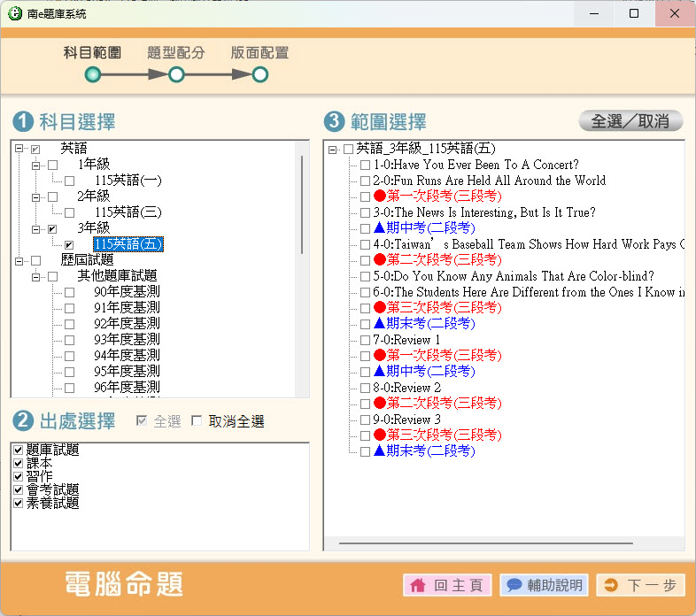This screenshot has width=696, height=616.
Task: Check the 90年度基測 checkbox
Action: 69,292
